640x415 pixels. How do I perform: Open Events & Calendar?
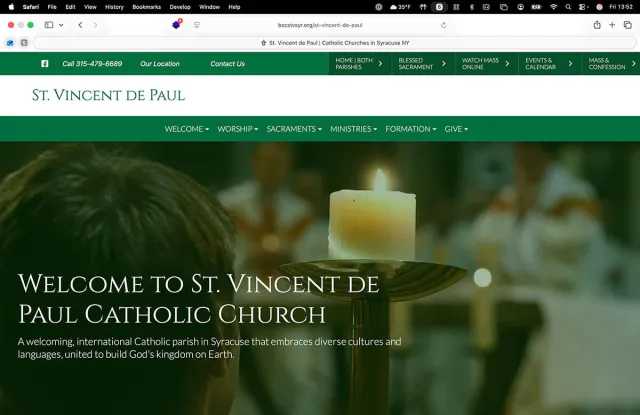pos(549,64)
